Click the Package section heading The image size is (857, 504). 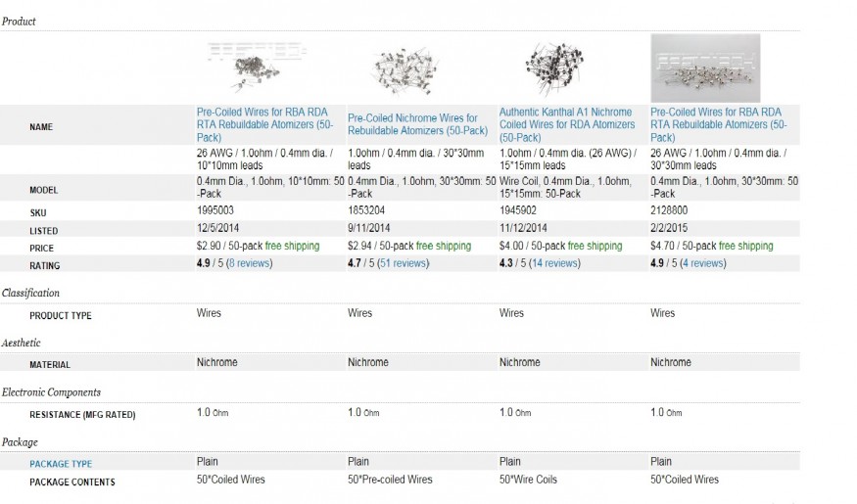click(x=20, y=441)
